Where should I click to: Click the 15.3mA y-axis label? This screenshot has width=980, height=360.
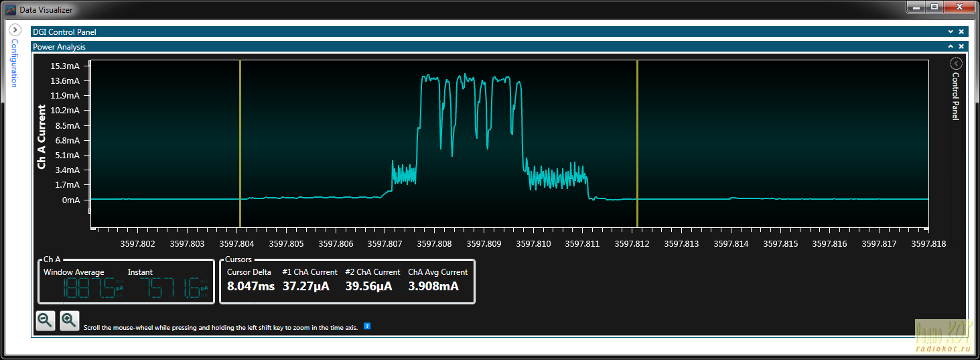click(x=66, y=66)
